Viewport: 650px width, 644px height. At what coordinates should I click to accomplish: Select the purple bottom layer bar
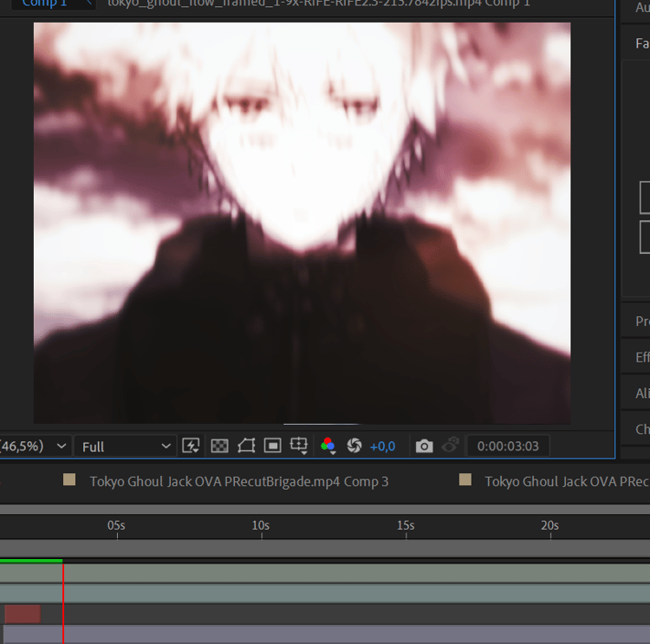click(327, 634)
